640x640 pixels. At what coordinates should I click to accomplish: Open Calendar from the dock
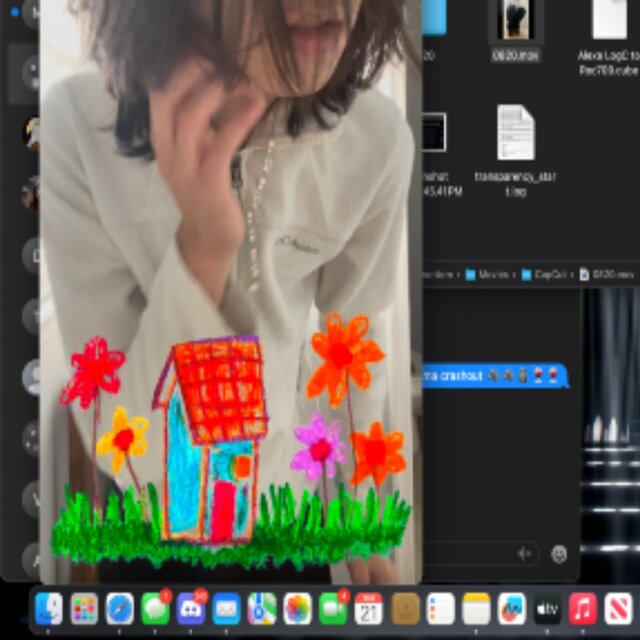coord(369,608)
